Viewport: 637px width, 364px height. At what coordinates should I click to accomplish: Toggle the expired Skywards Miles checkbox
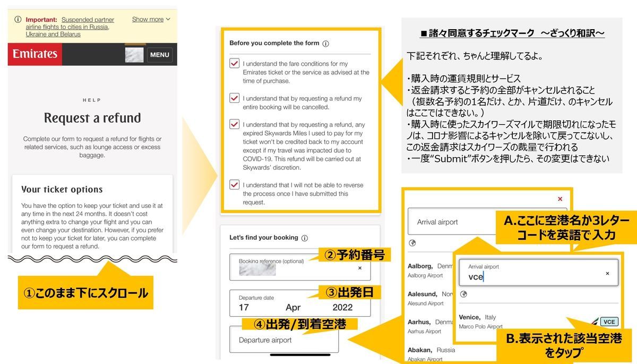[234, 124]
